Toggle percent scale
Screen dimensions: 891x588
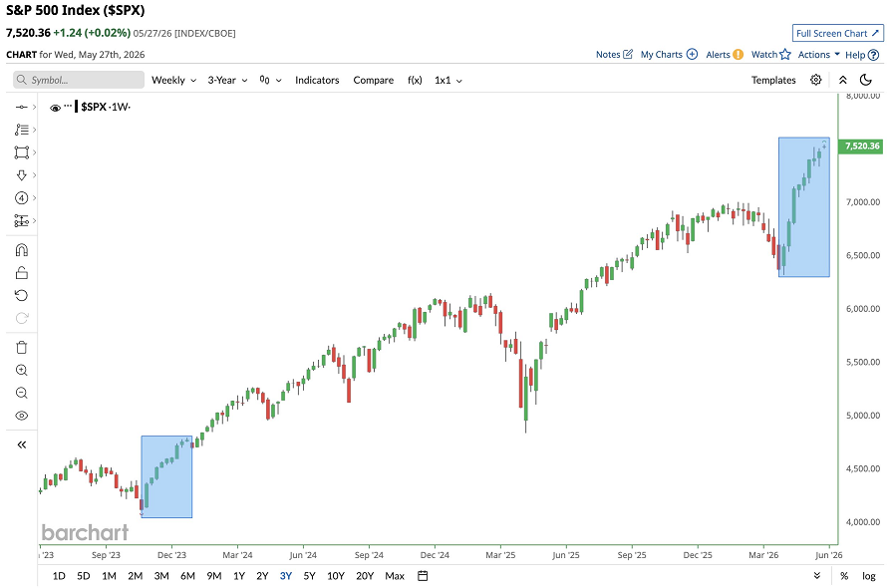coord(844,576)
